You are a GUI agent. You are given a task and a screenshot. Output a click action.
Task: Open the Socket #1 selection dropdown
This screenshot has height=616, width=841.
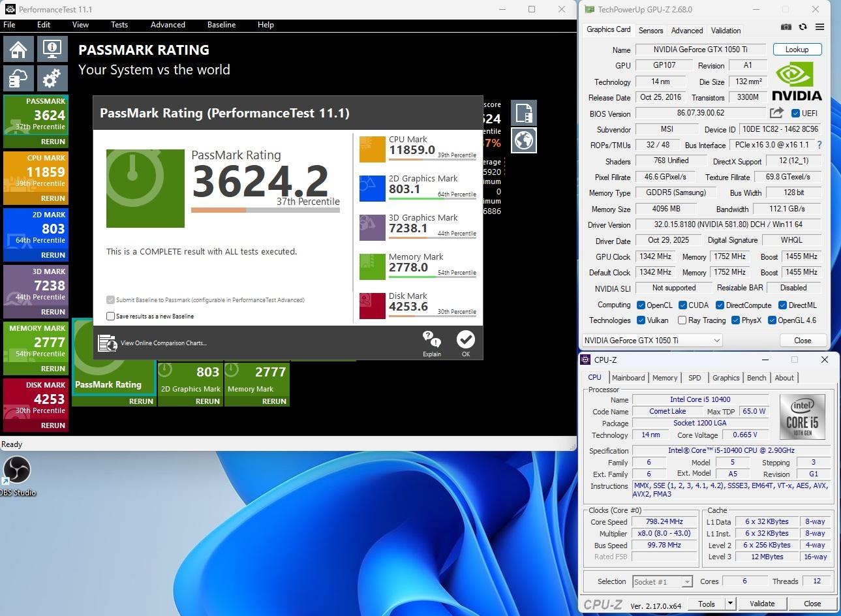[x=662, y=581]
